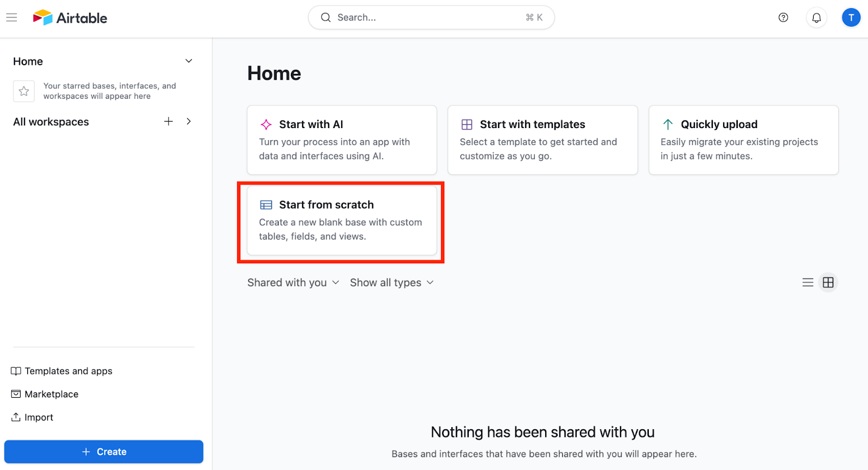The width and height of the screenshot is (868, 470).
Task: Click the Airtable logo
Action: click(70, 17)
